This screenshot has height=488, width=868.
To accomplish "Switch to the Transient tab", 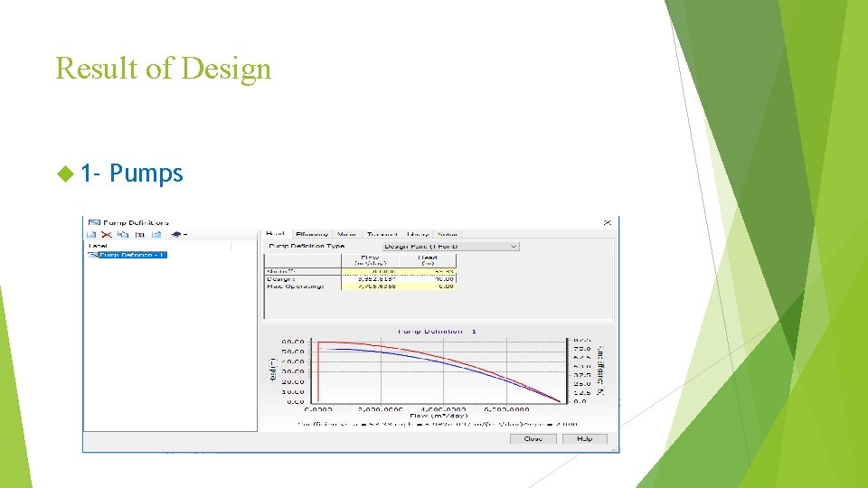I will point(382,235).
